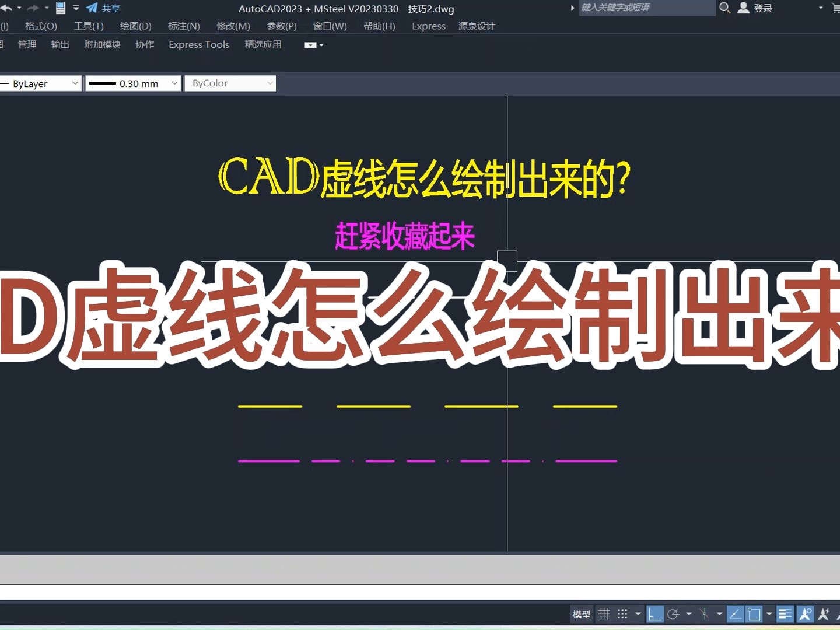Toggle ortho mode restriction
This screenshot has width=840, height=630.
(656, 614)
